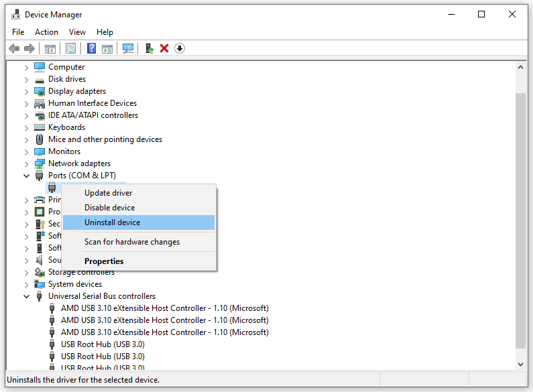Select the Network adapters tree label
The width and height of the screenshot is (533, 392).
(x=79, y=164)
